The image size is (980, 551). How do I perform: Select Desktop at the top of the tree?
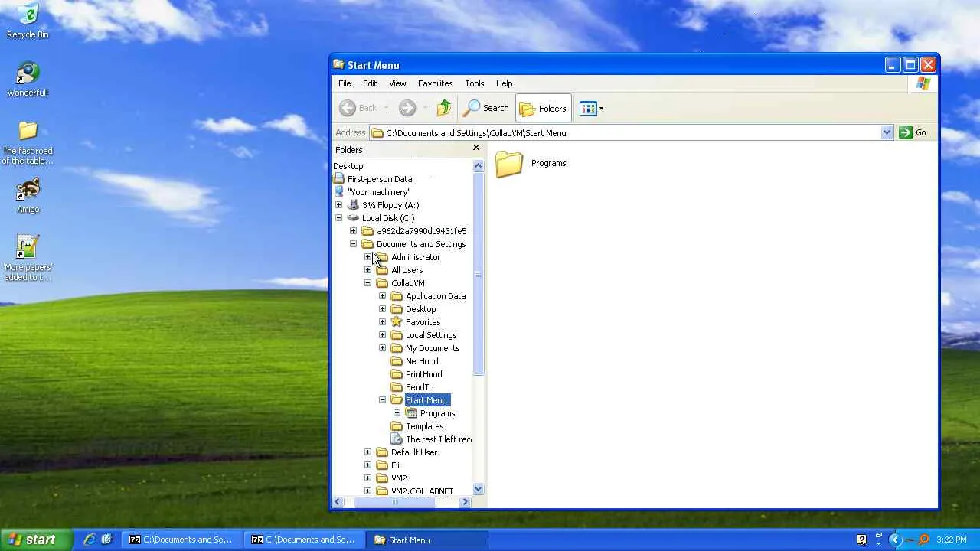(348, 166)
